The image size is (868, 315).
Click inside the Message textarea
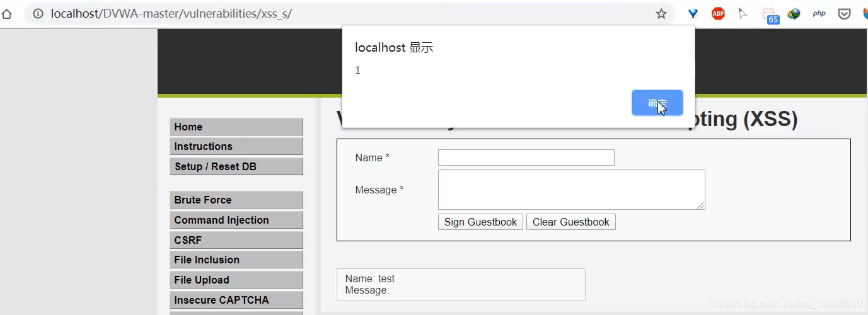click(571, 190)
